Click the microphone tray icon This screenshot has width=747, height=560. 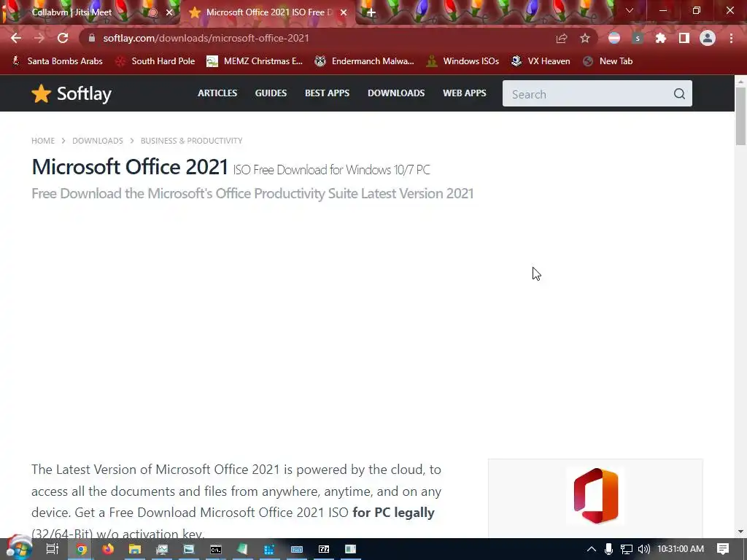tap(608, 549)
